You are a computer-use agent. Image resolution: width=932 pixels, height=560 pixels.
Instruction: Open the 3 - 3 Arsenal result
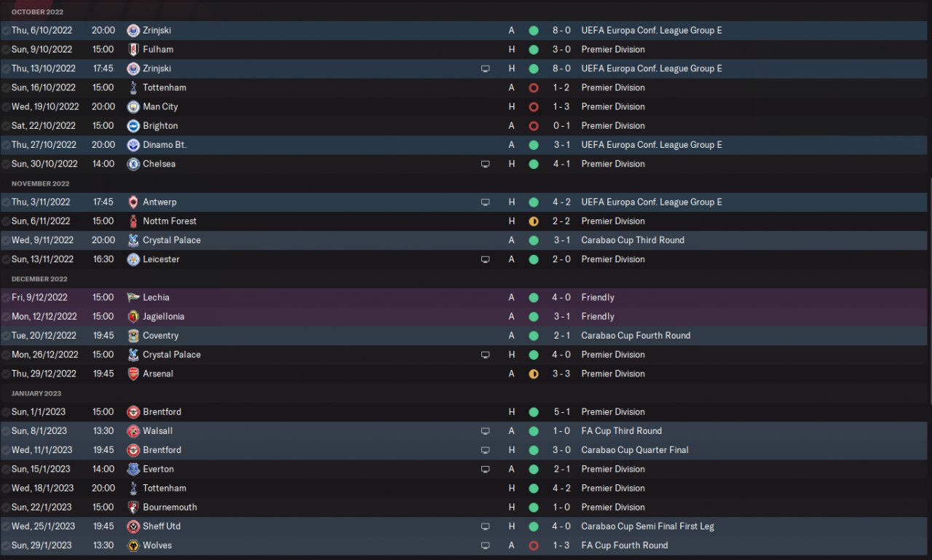(561, 374)
